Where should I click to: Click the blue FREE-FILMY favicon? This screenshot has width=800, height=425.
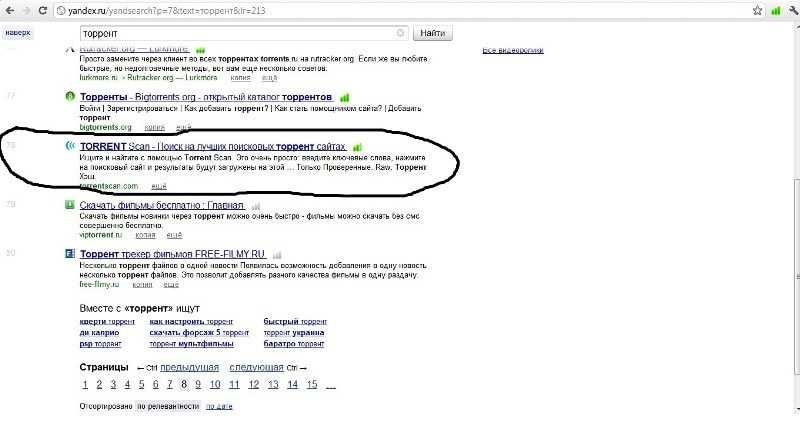click(69, 254)
